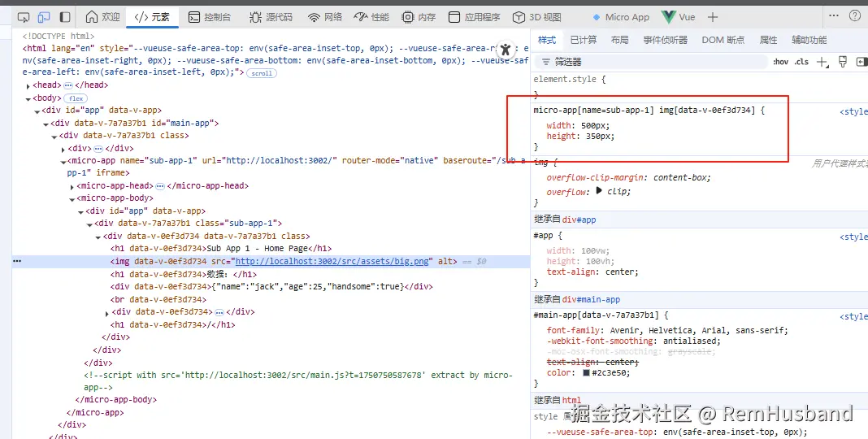Expand collapsed div below br element

pos(106,313)
